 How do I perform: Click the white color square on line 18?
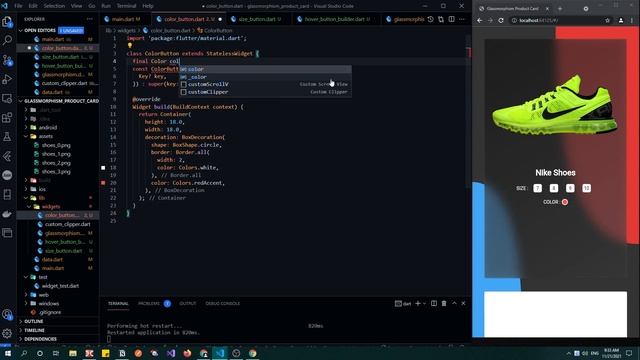[103, 168]
